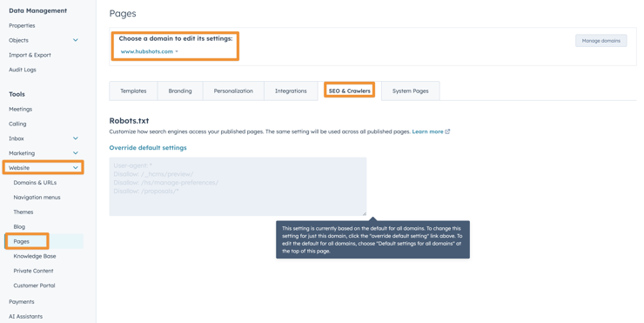Viewport: 644px width, 323px height.
Task: Open Blog settings
Action: pyautogui.click(x=19, y=227)
